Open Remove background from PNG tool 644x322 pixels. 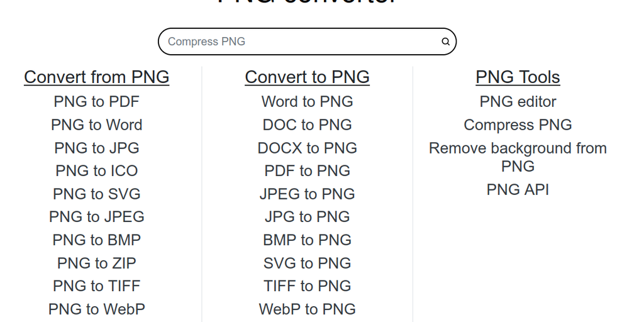(518, 157)
